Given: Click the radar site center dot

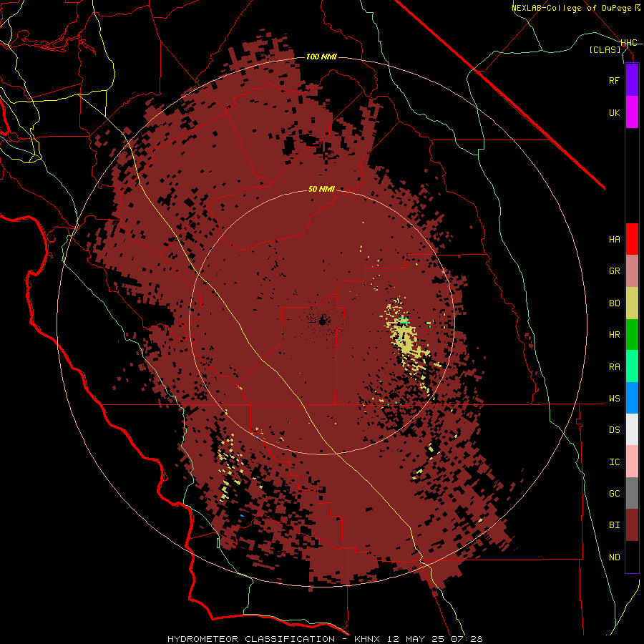Looking at the screenshot, I should tap(323, 321).
